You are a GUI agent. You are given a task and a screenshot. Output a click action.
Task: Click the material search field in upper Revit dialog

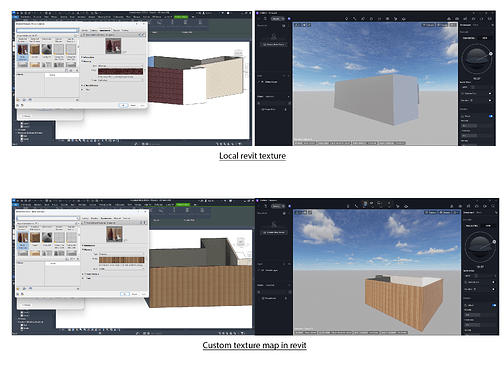pos(48,30)
